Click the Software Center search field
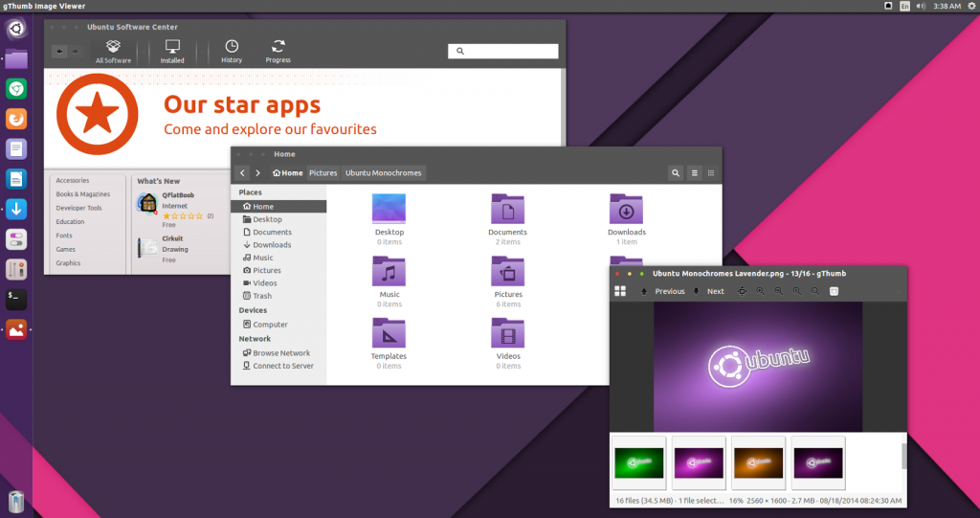The image size is (980, 518). tap(503, 52)
